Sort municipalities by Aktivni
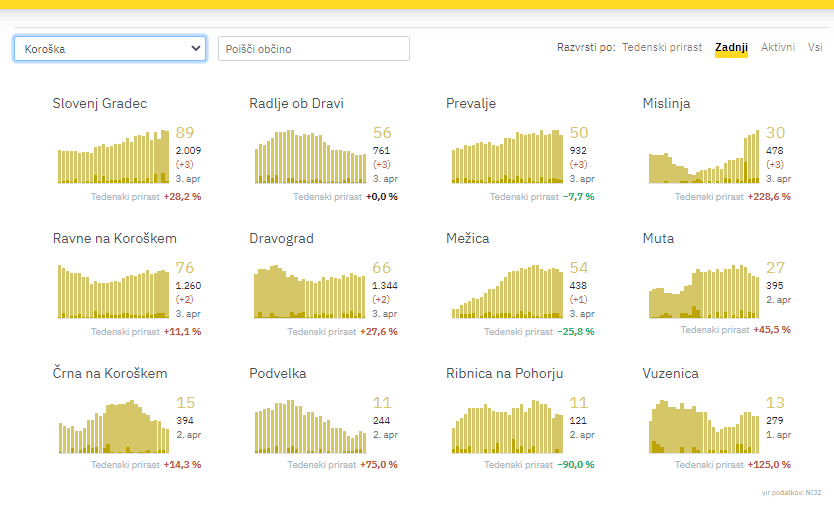Image resolution: width=834 pixels, height=512 pixels. (778, 47)
